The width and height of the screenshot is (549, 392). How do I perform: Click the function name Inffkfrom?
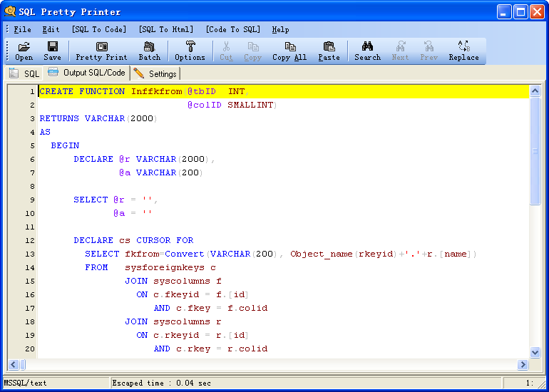coord(157,91)
